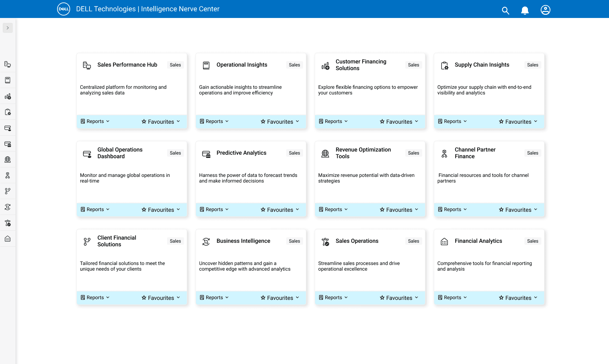The width and height of the screenshot is (609, 364).
Task: Open Revenue Optimization Tools sidebar globe icon
Action: click(8, 159)
